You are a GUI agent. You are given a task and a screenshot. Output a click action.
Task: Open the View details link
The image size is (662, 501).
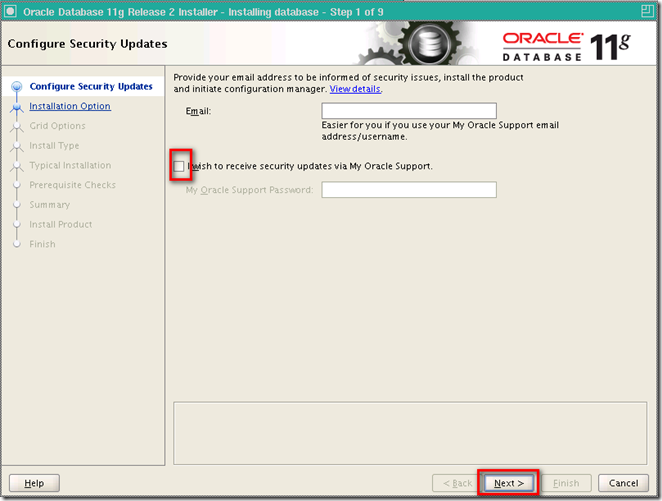point(355,89)
